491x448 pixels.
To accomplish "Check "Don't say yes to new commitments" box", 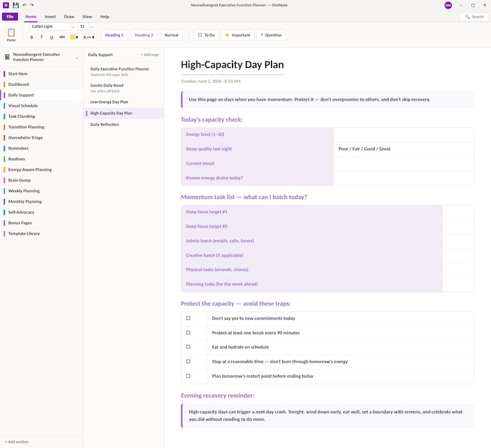I will [188, 318].
